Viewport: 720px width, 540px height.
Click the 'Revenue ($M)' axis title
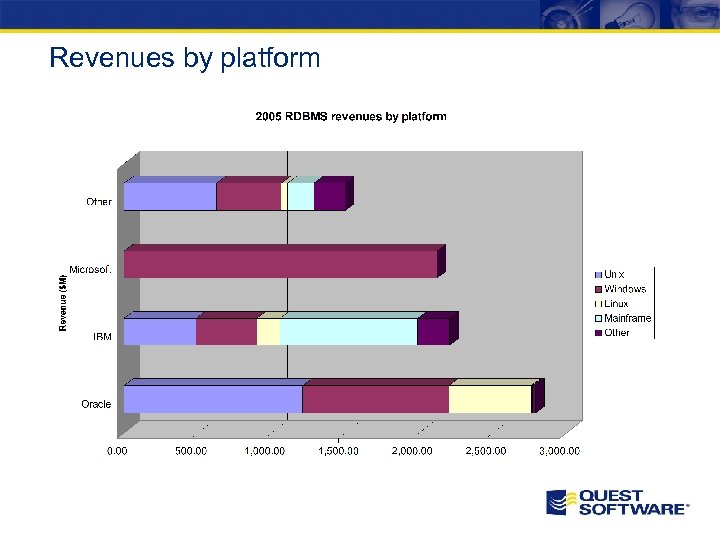coord(63,303)
